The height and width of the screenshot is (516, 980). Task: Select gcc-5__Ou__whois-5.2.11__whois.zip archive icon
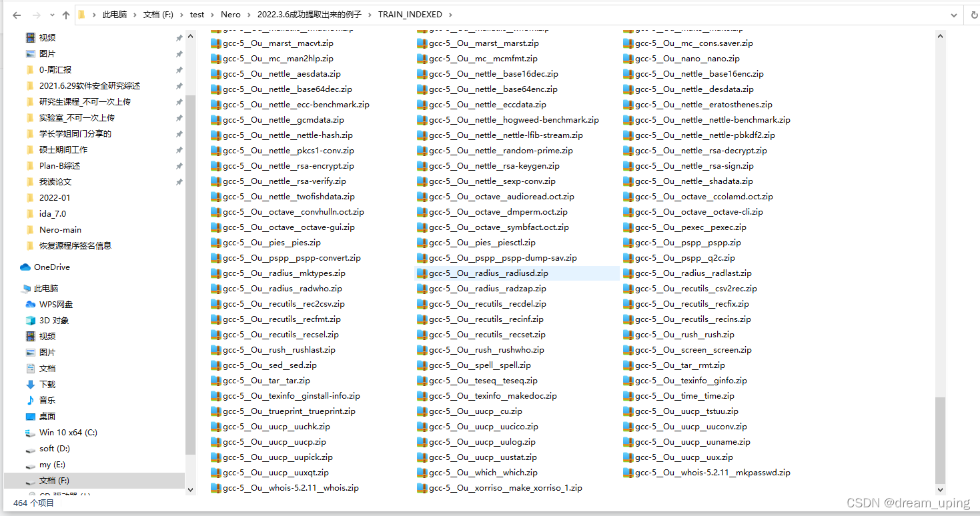pos(215,488)
